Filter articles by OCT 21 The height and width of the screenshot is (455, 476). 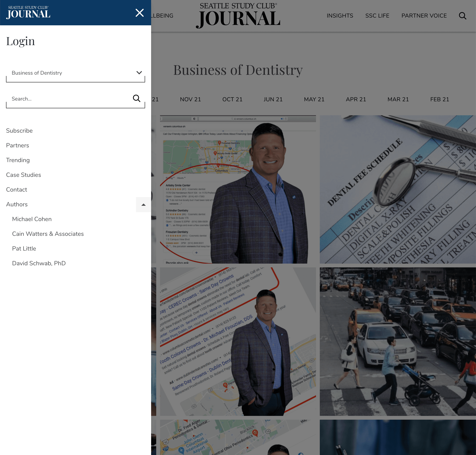pyautogui.click(x=232, y=99)
